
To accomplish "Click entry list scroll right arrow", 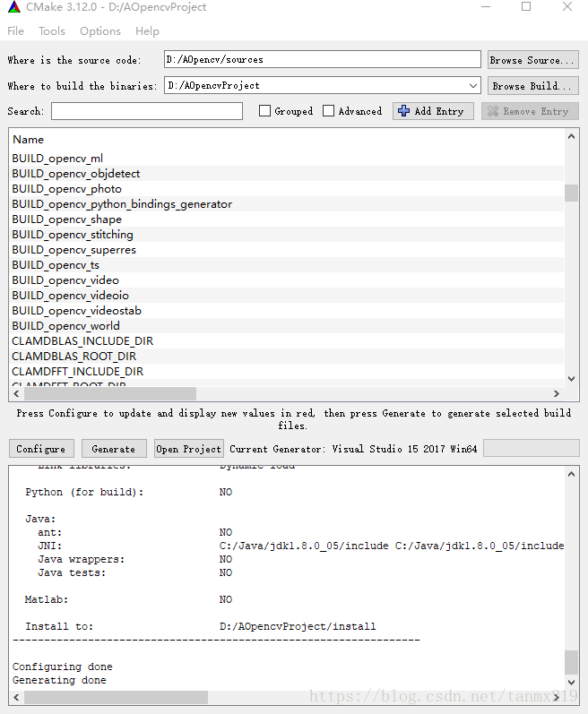I will coord(557,393).
